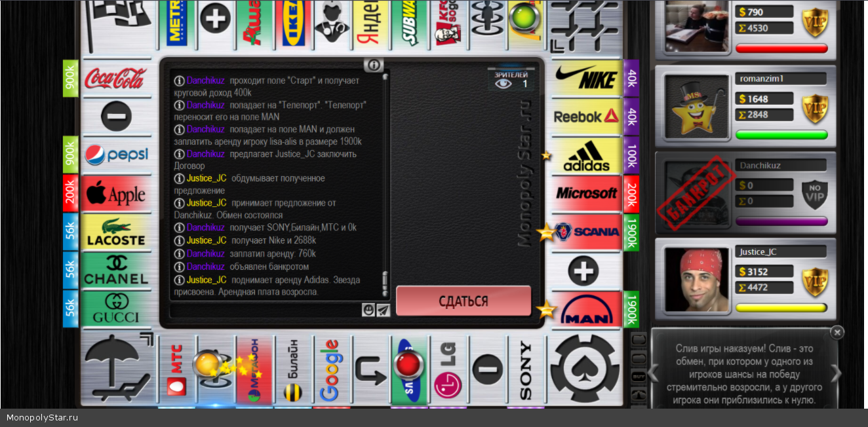Viewport: 868px width, 427px height.
Task: Click the beach umbrella corner cell
Action: coord(118,369)
